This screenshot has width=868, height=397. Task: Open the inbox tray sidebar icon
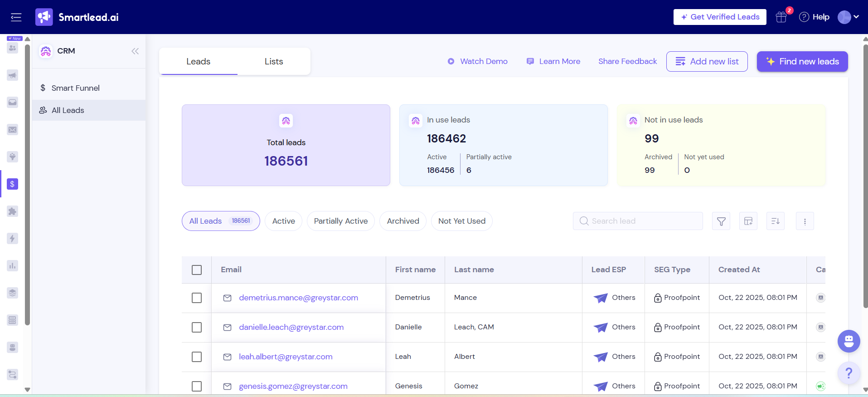click(x=13, y=103)
